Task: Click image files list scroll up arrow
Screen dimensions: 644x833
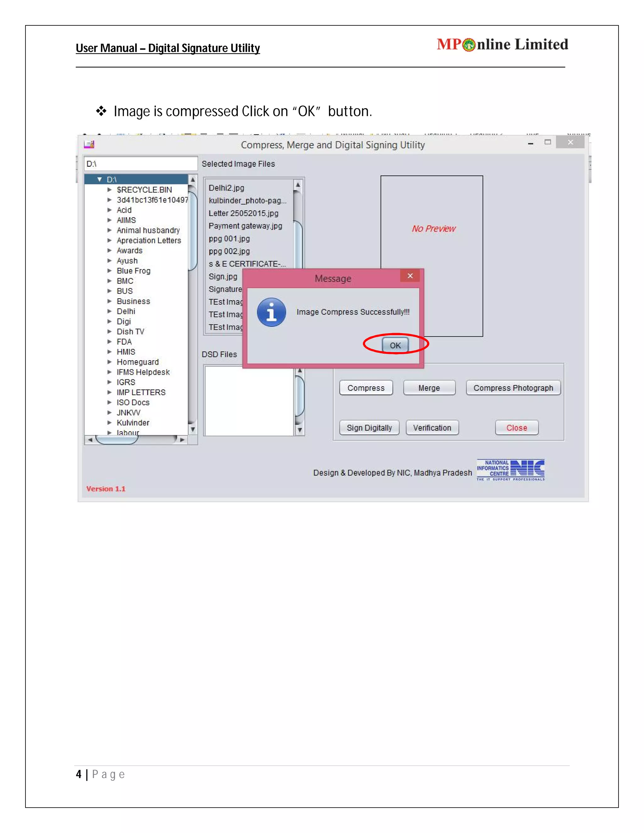Action: coord(298,185)
